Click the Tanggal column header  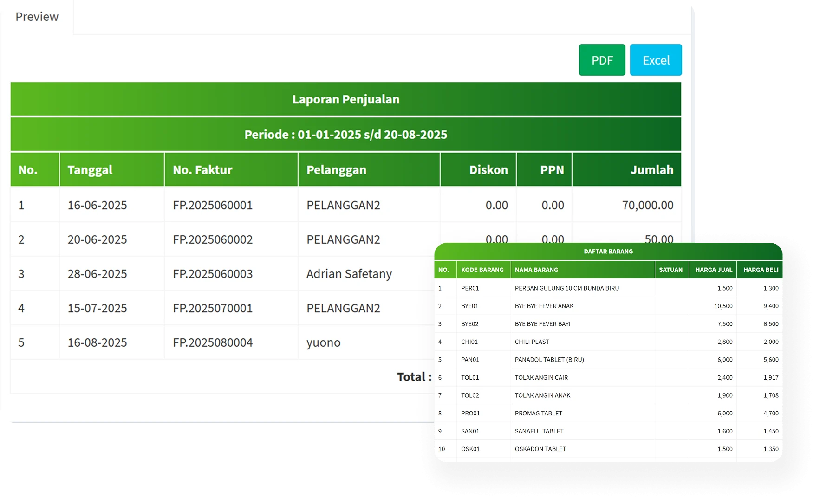pos(90,170)
